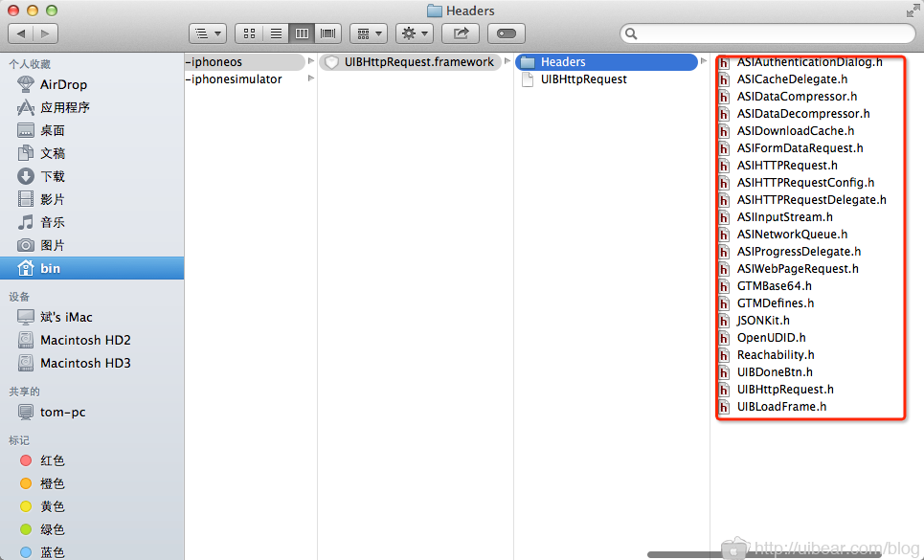The width and height of the screenshot is (924, 560).
Task: Click the Share toolbar button
Action: coord(462,34)
